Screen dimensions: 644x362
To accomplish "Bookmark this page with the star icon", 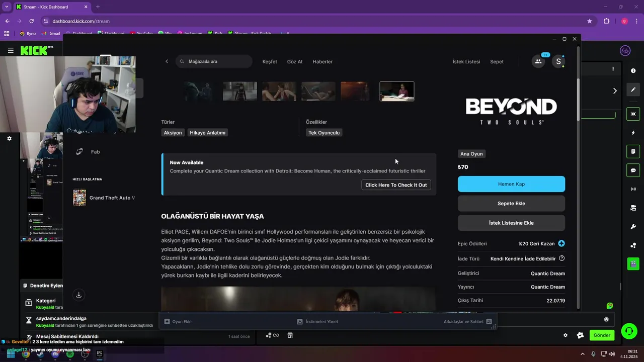I will [590, 21].
